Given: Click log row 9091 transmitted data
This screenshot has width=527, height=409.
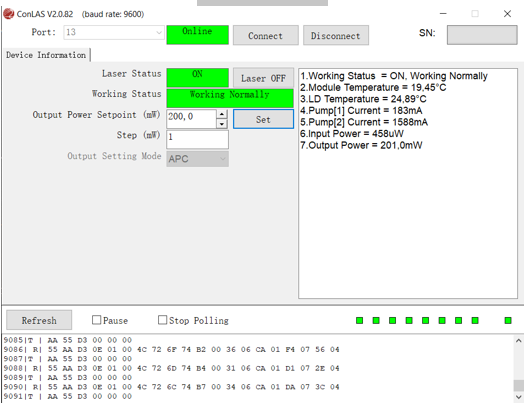Looking at the screenshot, I should [x=68, y=397].
